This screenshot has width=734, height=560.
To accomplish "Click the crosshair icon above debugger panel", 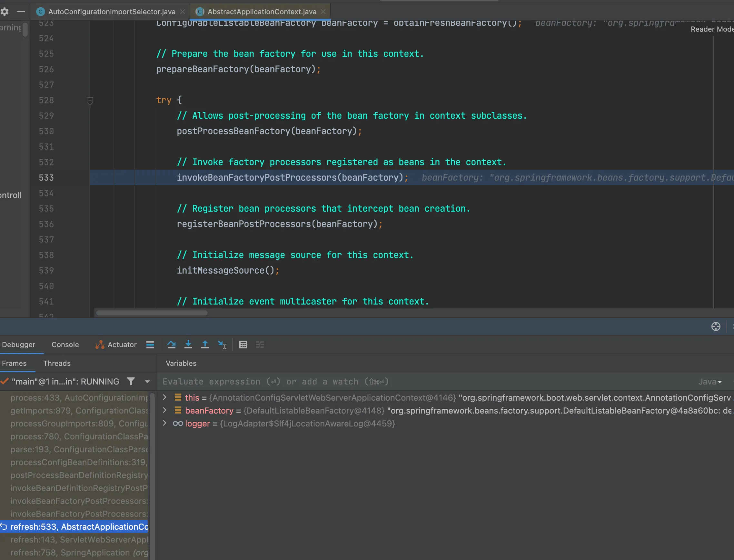I will click(x=716, y=326).
